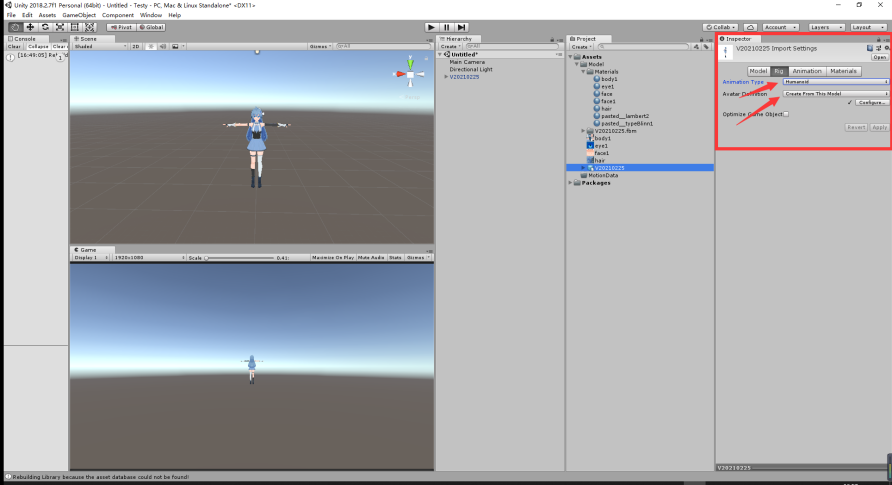Select the combined Transform tool

90,27
